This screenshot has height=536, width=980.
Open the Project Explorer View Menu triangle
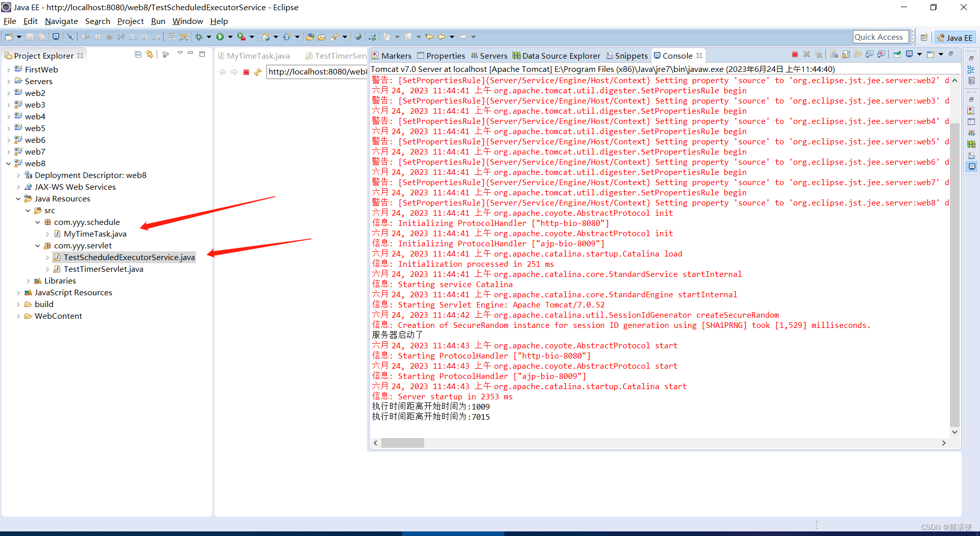tap(180, 54)
